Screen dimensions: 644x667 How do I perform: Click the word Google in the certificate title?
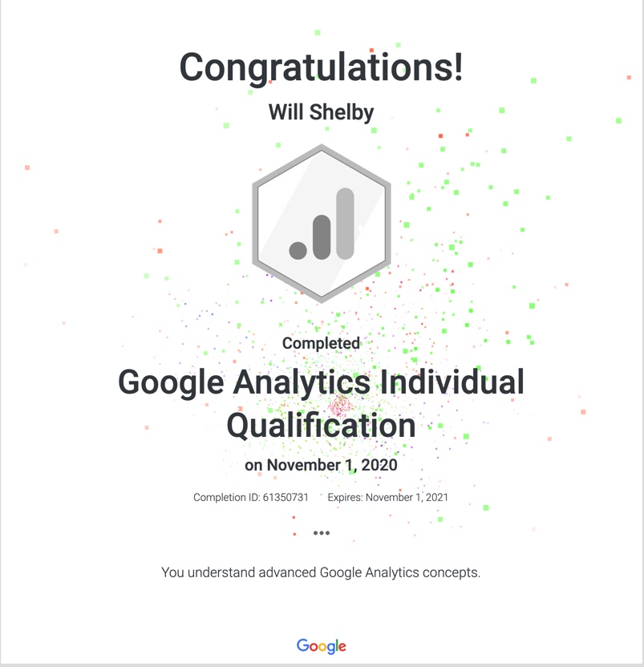click(x=169, y=382)
